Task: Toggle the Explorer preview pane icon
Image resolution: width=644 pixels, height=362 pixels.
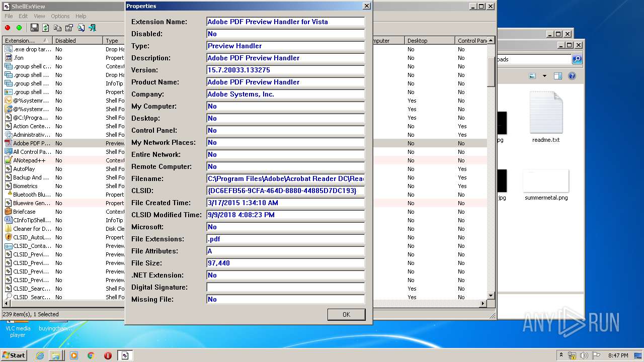Action: click(557, 76)
